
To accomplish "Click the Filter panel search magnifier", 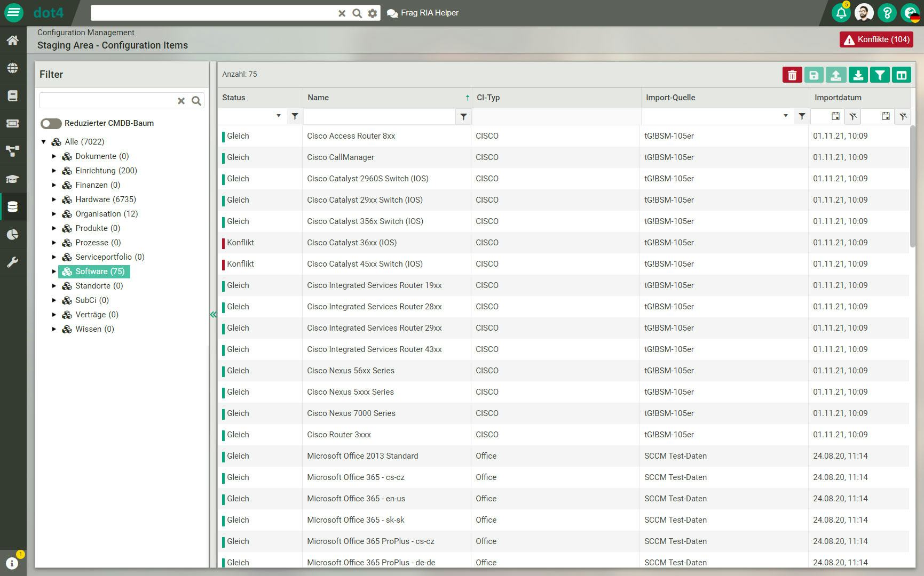I will [196, 101].
